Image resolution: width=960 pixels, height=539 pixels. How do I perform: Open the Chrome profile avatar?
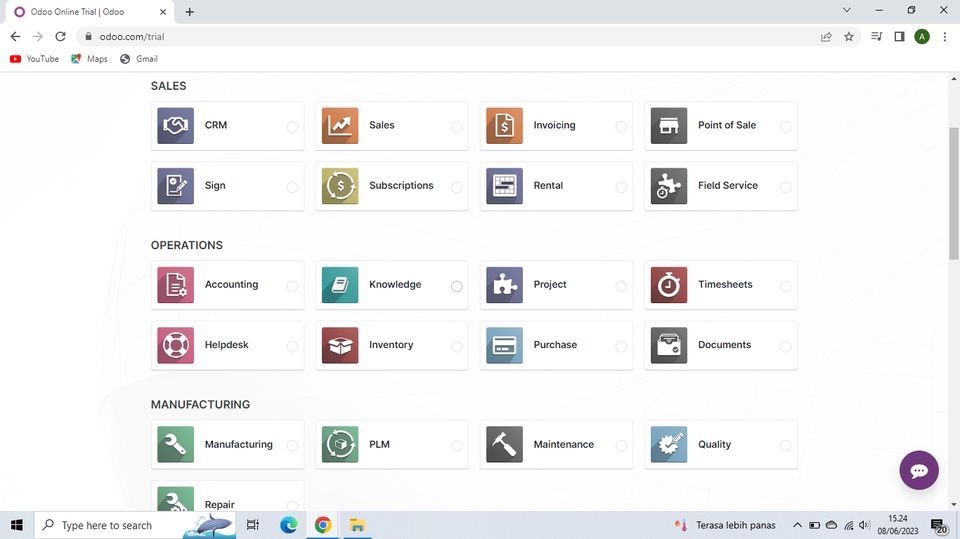[x=921, y=37]
